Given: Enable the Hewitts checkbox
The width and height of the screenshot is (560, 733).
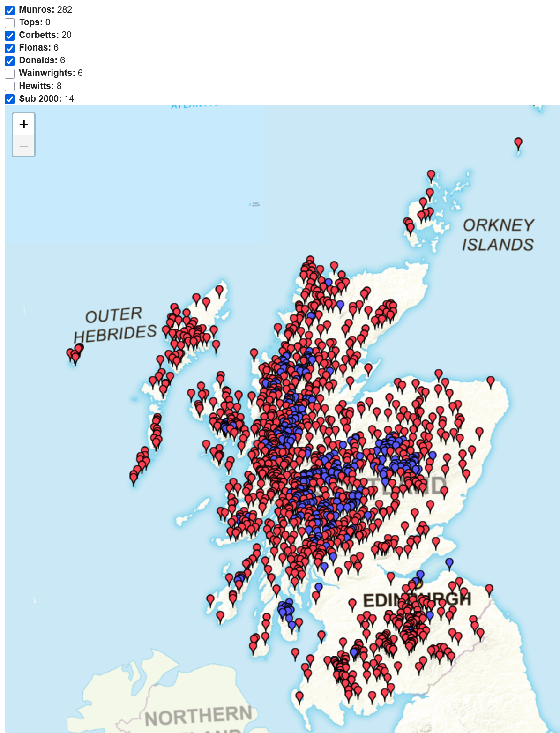Looking at the screenshot, I should tap(10, 86).
